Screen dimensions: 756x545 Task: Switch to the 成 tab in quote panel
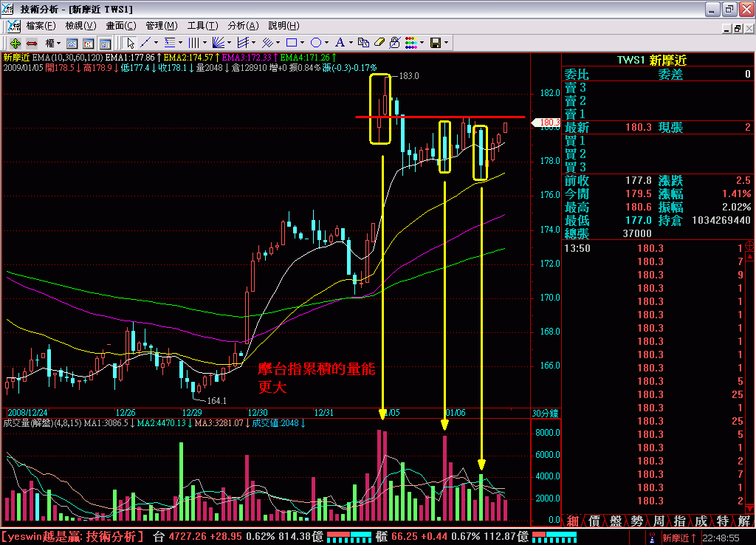click(x=701, y=521)
